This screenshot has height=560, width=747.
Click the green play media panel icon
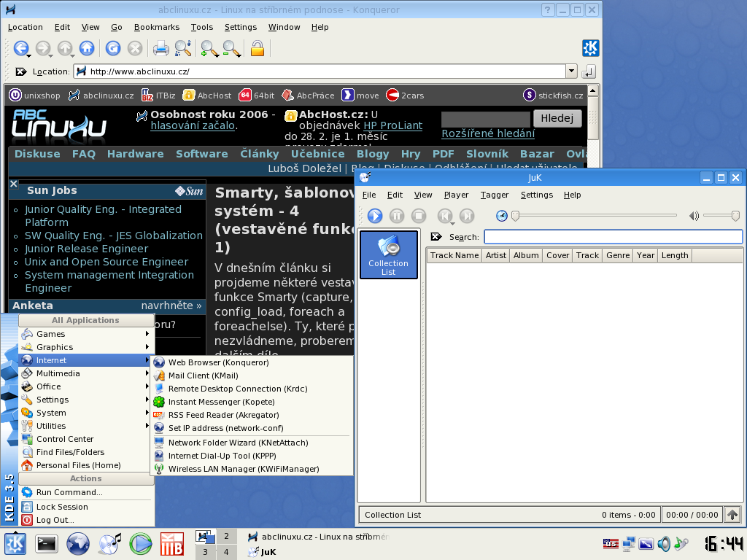click(141, 544)
